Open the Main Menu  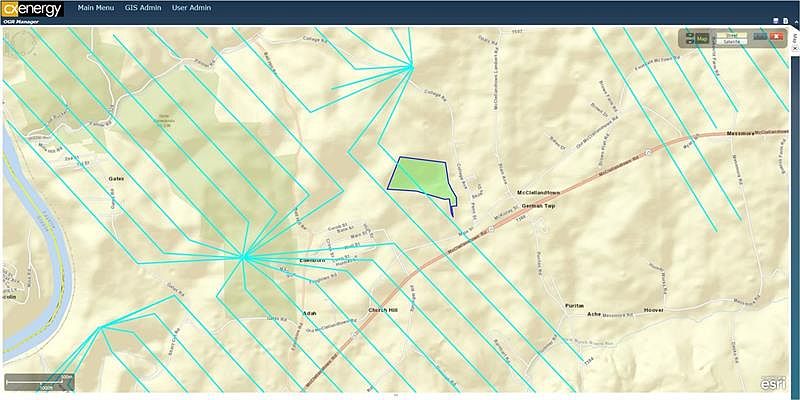point(95,8)
